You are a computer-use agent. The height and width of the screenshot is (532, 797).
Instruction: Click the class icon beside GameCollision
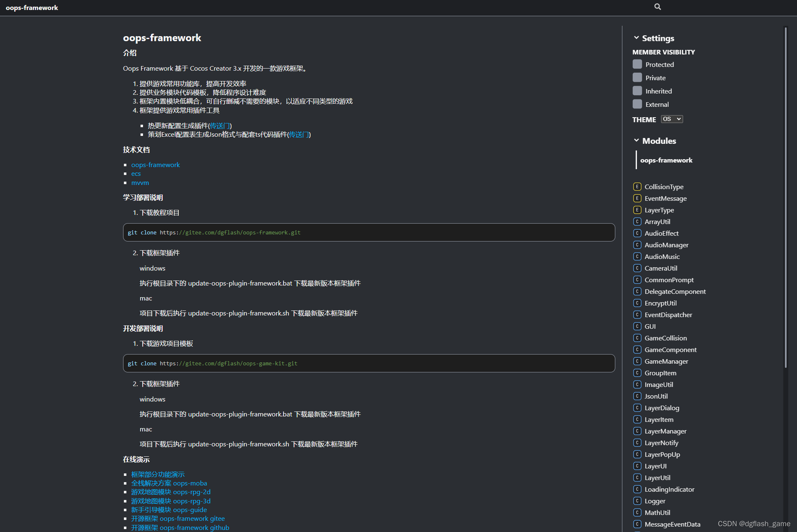pos(637,338)
